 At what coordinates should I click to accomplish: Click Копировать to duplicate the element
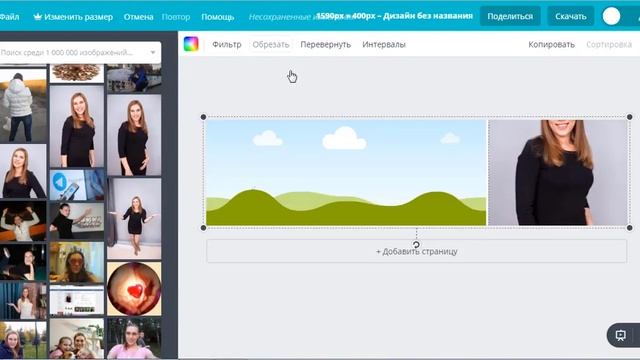[x=551, y=44]
